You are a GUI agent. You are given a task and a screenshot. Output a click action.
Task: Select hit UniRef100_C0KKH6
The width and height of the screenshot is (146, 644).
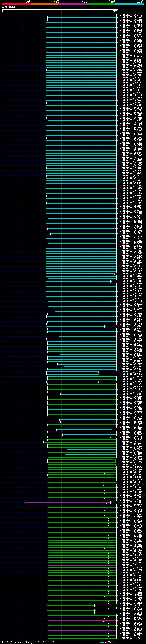coord(131,118)
